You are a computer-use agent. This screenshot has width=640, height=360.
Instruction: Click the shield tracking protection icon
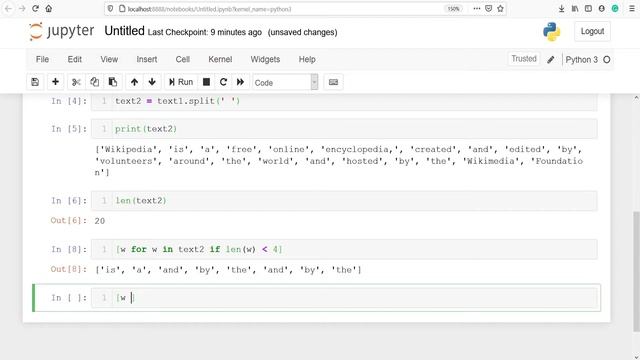(x=110, y=9)
